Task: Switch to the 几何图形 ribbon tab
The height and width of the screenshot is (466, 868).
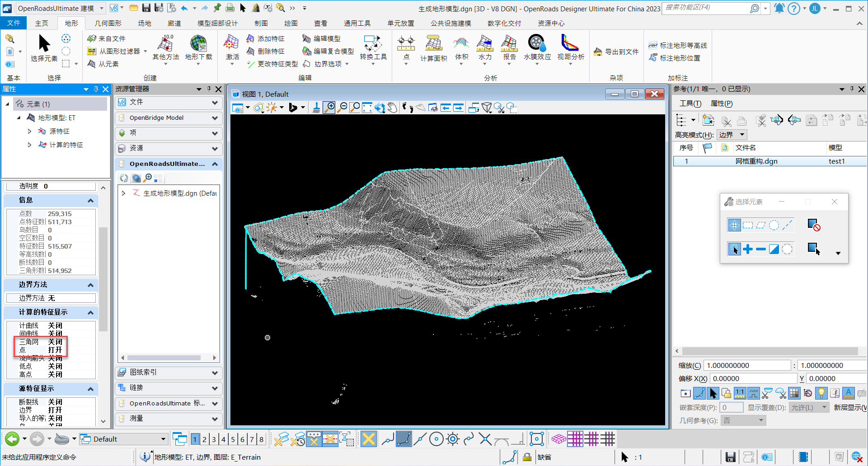Action: point(108,23)
